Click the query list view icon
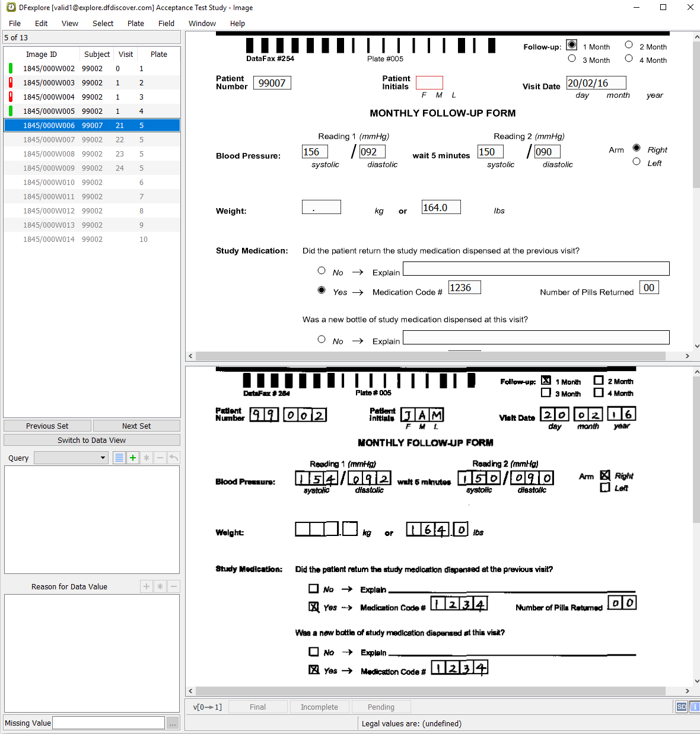The height and width of the screenshot is (734, 700). click(x=119, y=458)
